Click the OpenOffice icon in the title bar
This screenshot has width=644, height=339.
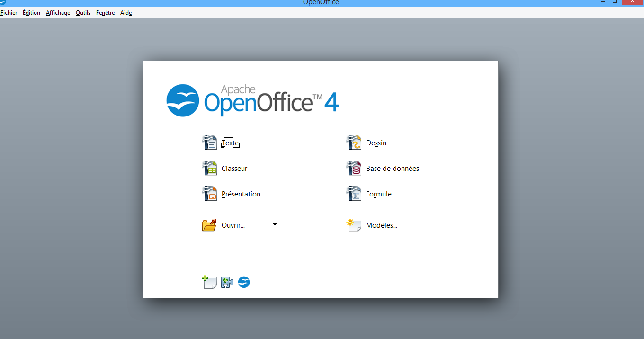pyautogui.click(x=3, y=2)
